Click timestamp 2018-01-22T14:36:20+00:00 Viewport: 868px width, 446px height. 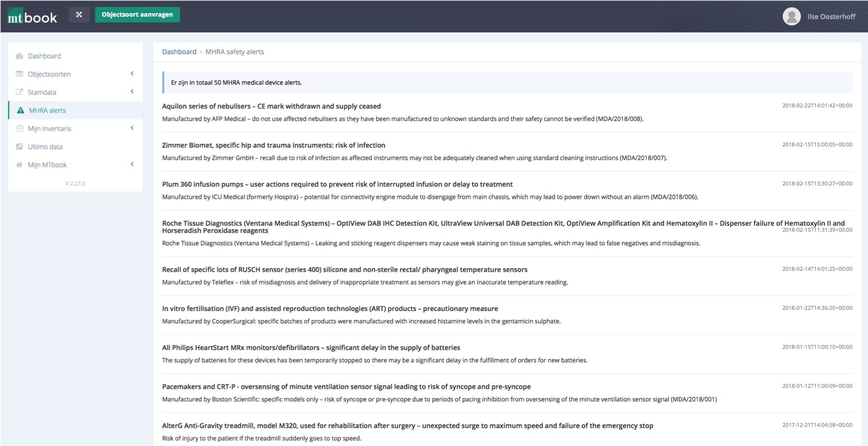pos(817,308)
